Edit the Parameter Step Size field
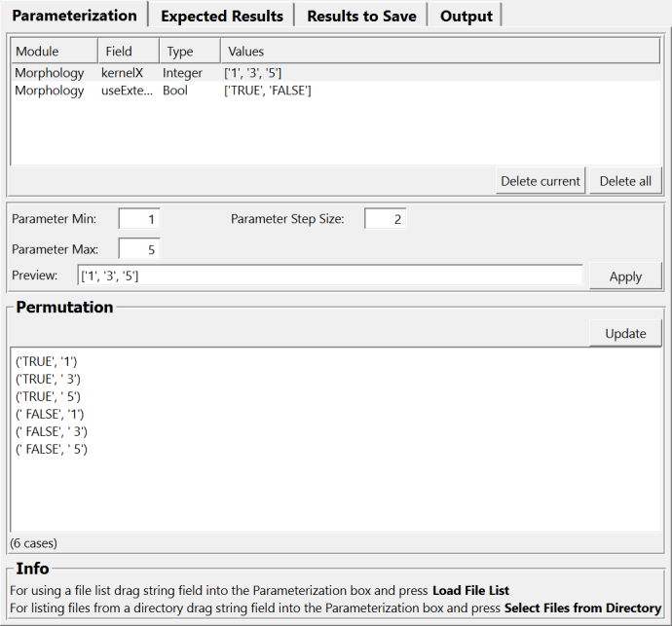 [386, 219]
